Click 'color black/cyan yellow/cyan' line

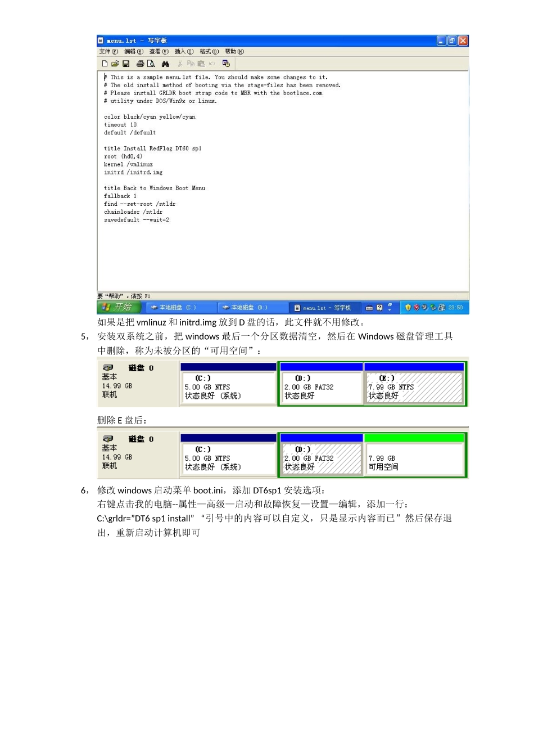click(150, 117)
